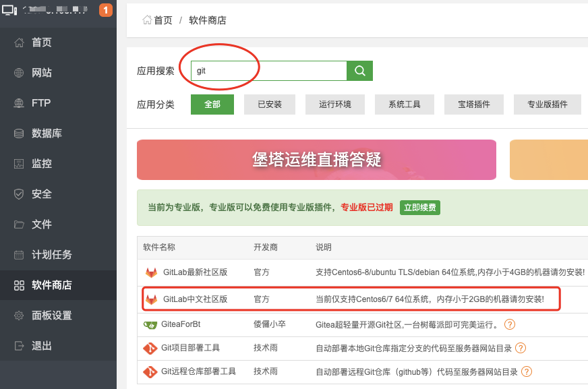Click the grid icon beside 软件商店
Viewport: 588px width, 389px height.
(19, 285)
